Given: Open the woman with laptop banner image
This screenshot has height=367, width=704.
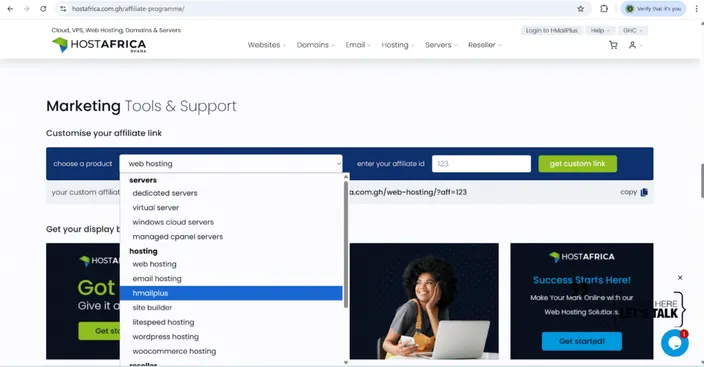Looking at the screenshot, I should (424, 301).
